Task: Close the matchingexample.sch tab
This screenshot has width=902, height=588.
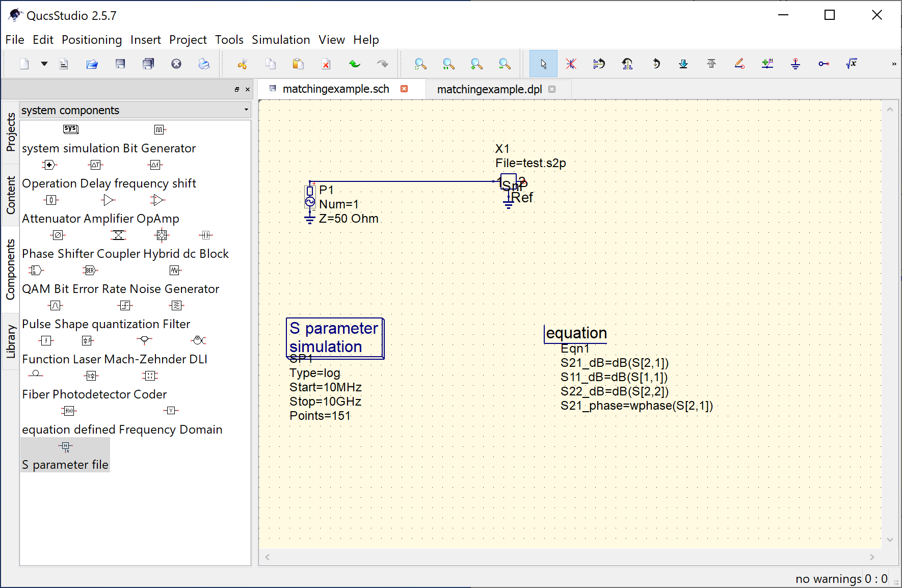Action: 404,89
